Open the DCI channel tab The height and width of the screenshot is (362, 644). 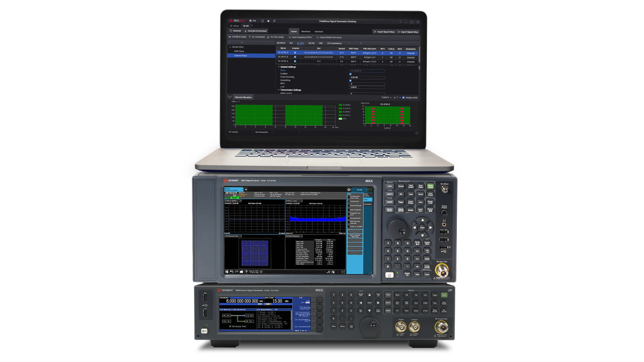click(x=291, y=43)
